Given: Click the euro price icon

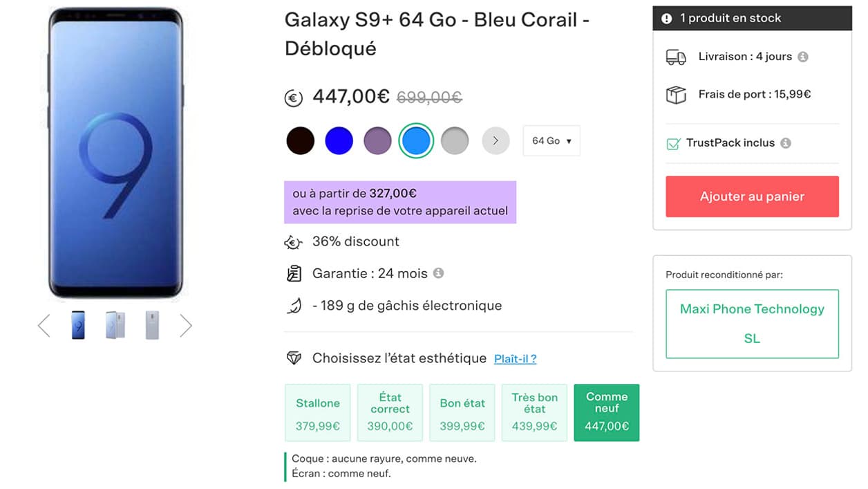Looking at the screenshot, I should click(x=294, y=98).
